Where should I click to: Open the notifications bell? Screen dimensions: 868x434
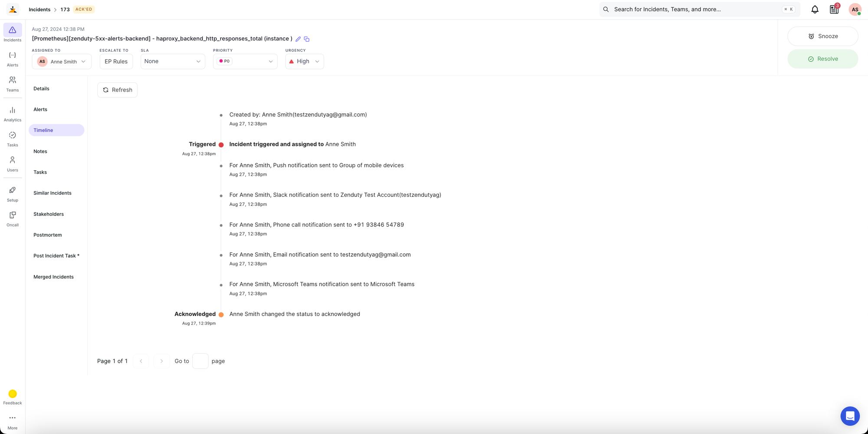pos(815,10)
